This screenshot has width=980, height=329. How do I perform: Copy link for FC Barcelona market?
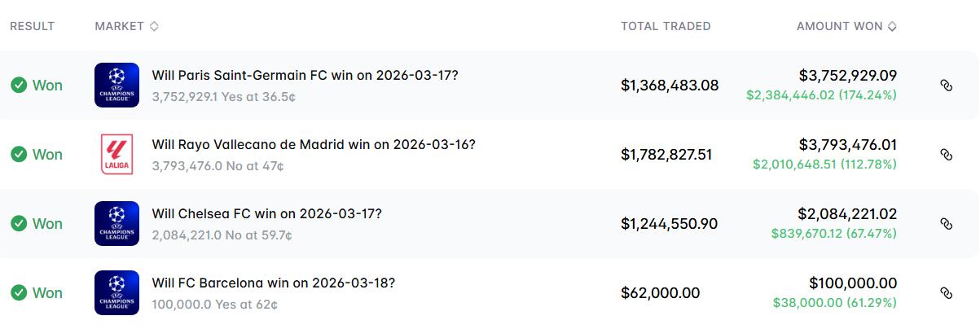946,292
